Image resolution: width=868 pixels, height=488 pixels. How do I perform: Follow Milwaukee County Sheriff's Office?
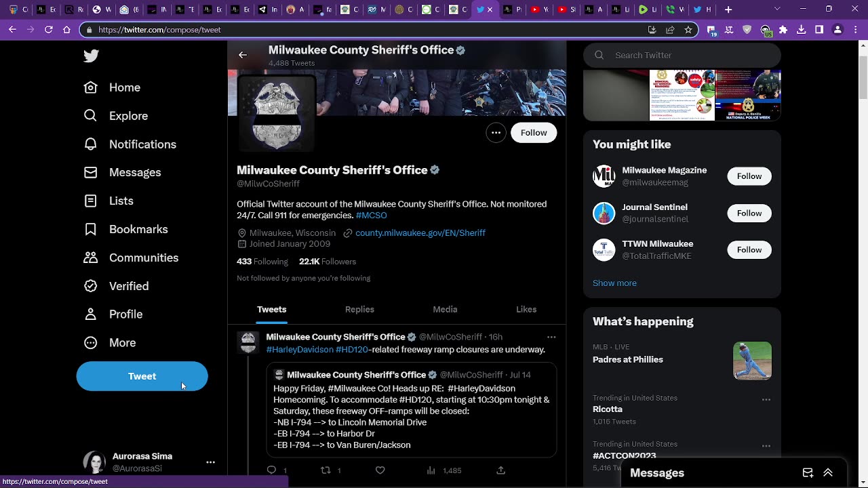[534, 133]
